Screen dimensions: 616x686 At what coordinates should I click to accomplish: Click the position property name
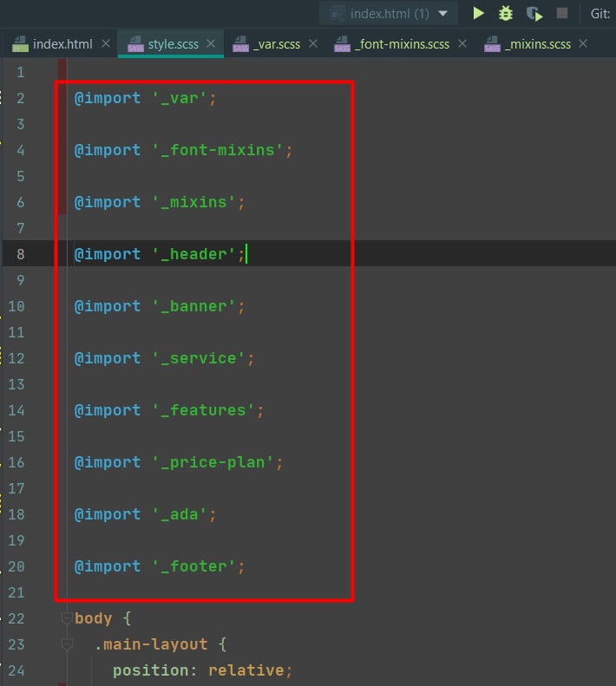pyautogui.click(x=151, y=670)
